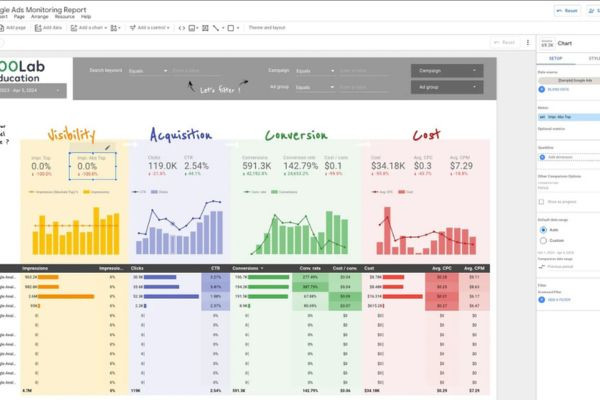
Task: Select Custom default date range
Action: [543, 241]
